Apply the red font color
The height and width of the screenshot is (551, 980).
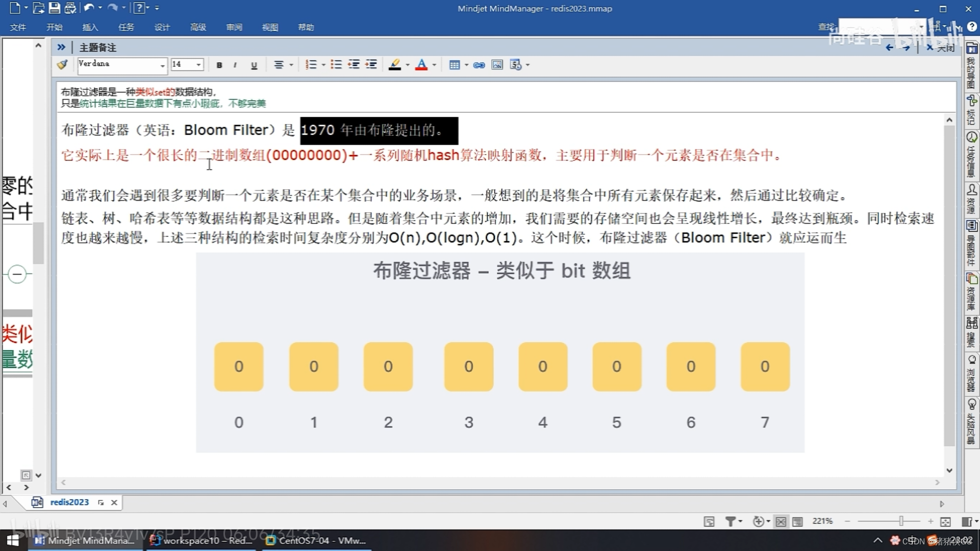click(x=421, y=65)
